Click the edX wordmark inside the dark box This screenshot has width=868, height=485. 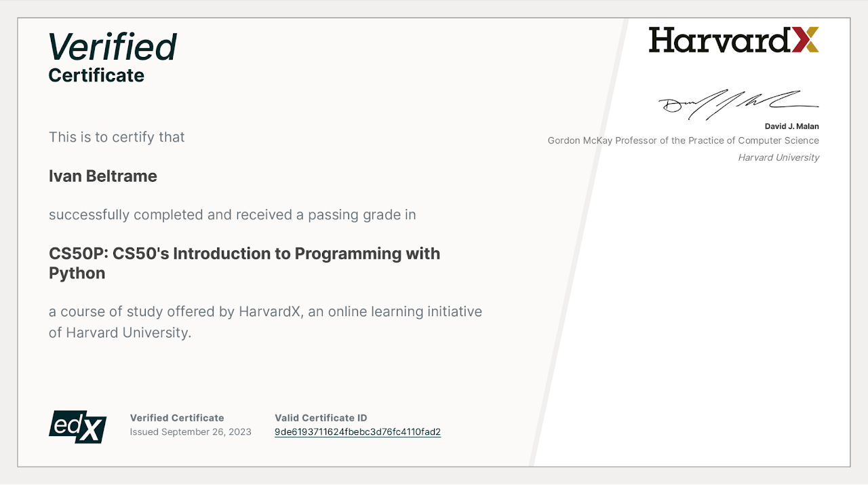(77, 427)
